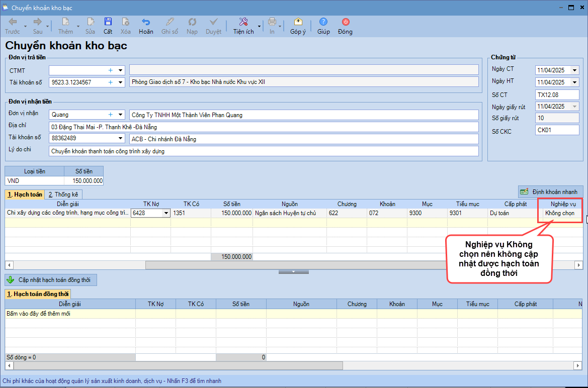Switch to Thống kê tab
Screen dimensions: 588x388
[63, 194]
